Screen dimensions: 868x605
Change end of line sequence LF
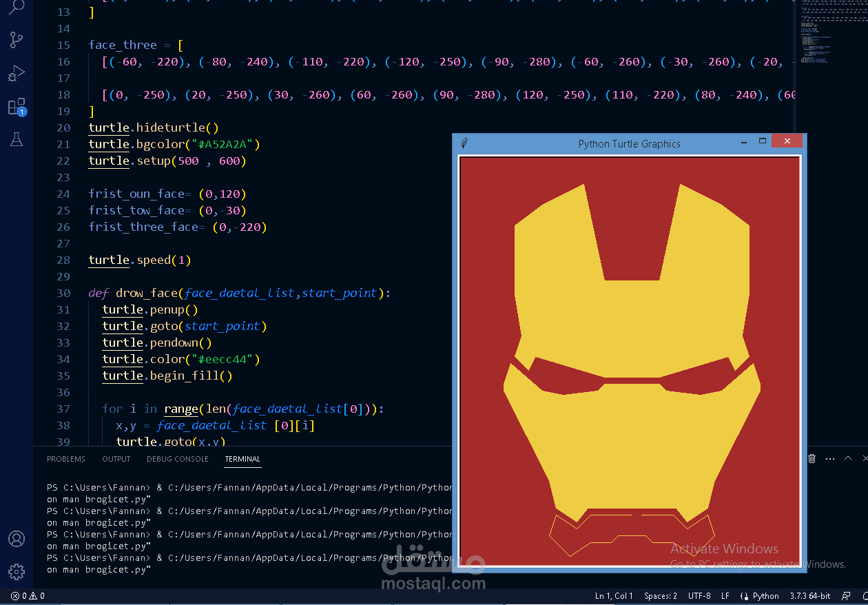(725, 596)
